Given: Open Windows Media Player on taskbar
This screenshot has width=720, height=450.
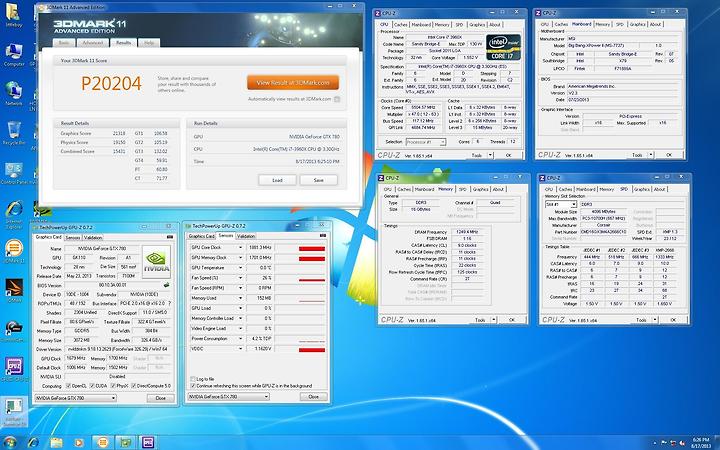Looking at the screenshot, I should 79,442.
